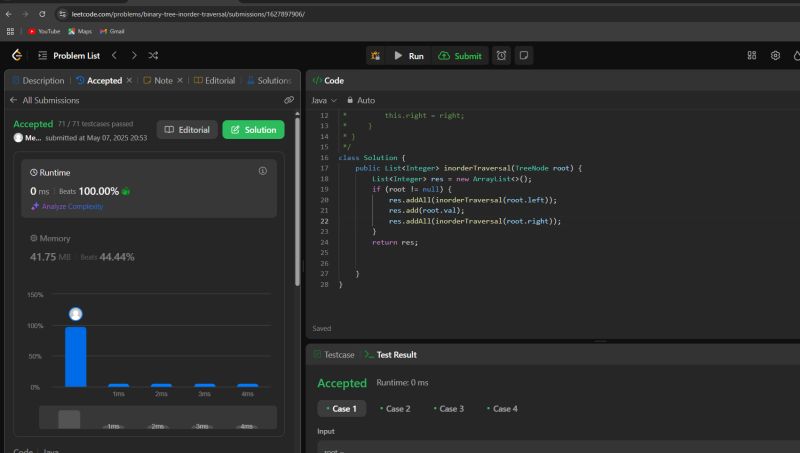Select Case 4 result
Screen dimensions: 800x453
point(502,409)
